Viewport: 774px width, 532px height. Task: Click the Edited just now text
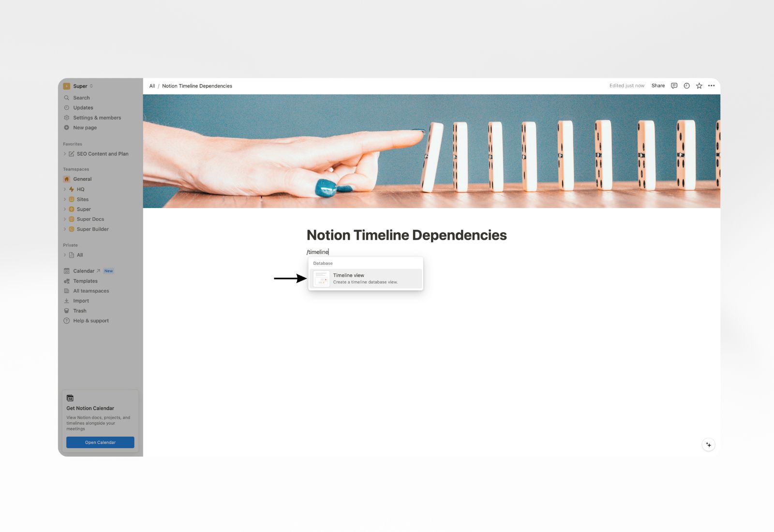click(x=626, y=86)
